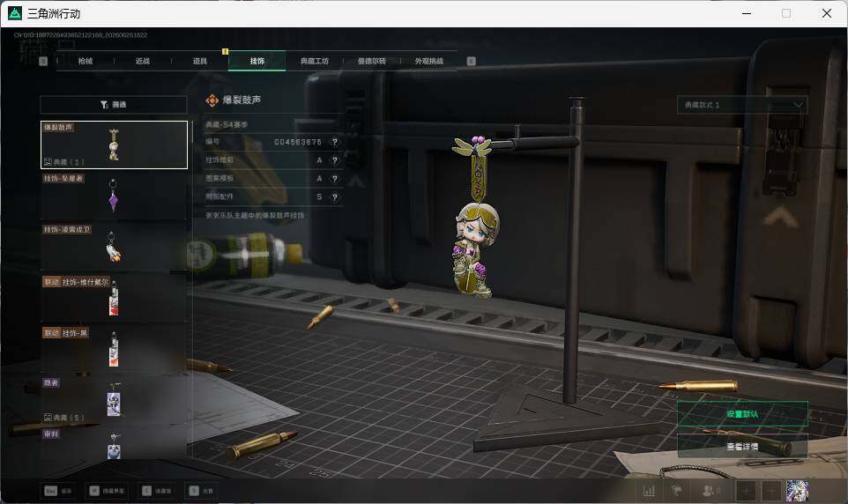This screenshot has width=848, height=504.
Task: Select the 联动 挂饰-维什戴尔 charm
Action: [114, 299]
